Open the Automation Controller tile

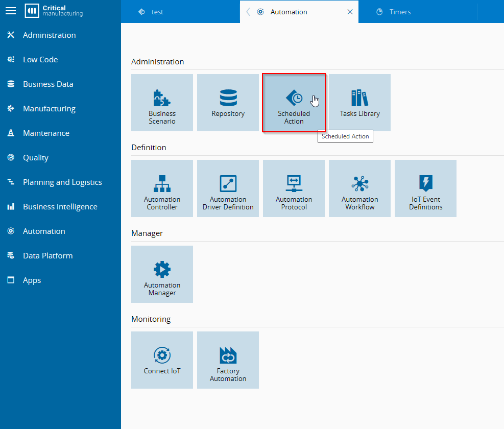[x=162, y=188]
